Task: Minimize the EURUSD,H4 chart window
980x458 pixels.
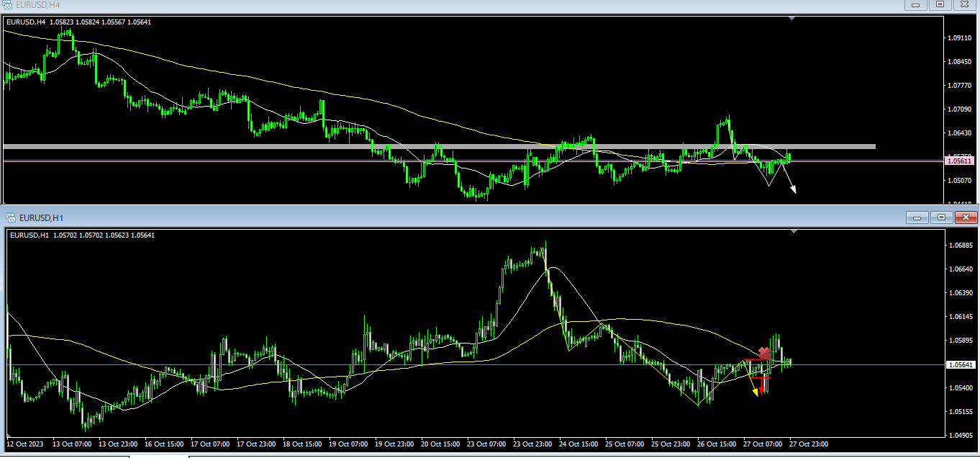Action: (916, 4)
